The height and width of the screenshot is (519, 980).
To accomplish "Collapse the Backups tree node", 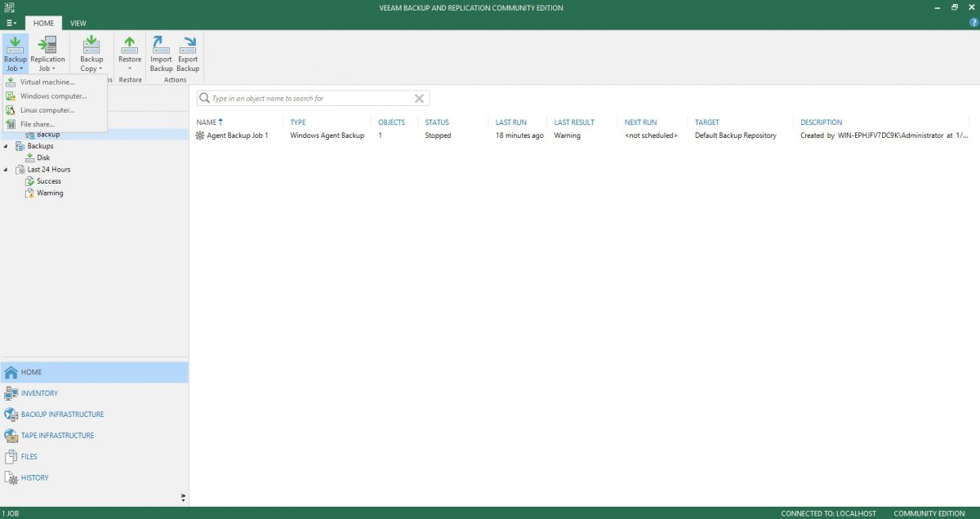I will tap(6, 145).
